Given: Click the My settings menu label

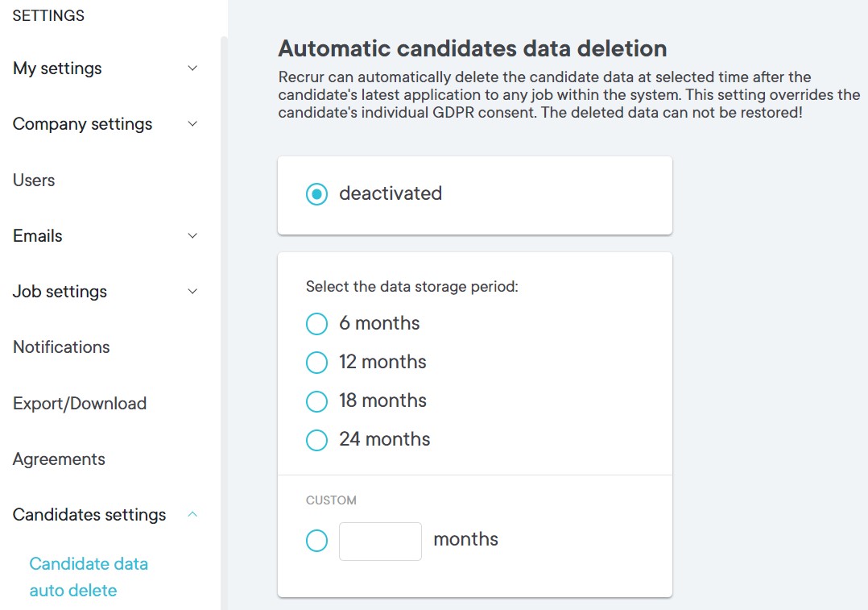Looking at the screenshot, I should pos(57,68).
